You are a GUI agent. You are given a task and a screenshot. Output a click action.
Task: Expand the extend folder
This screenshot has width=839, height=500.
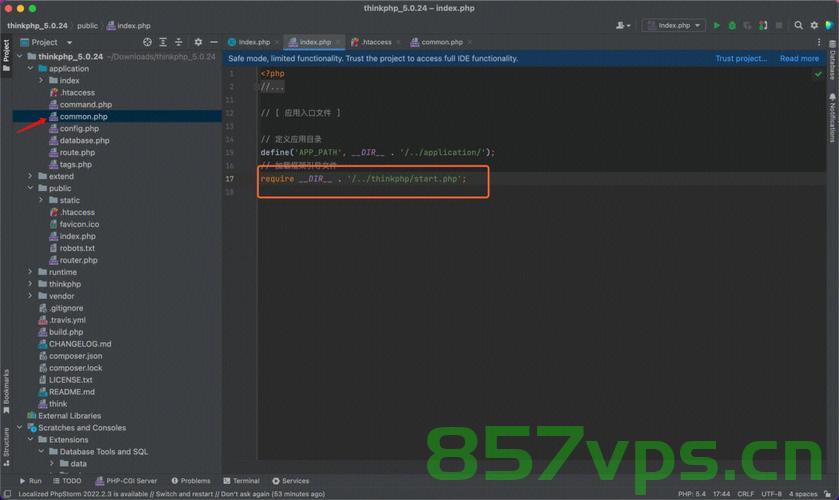pyautogui.click(x=30, y=176)
